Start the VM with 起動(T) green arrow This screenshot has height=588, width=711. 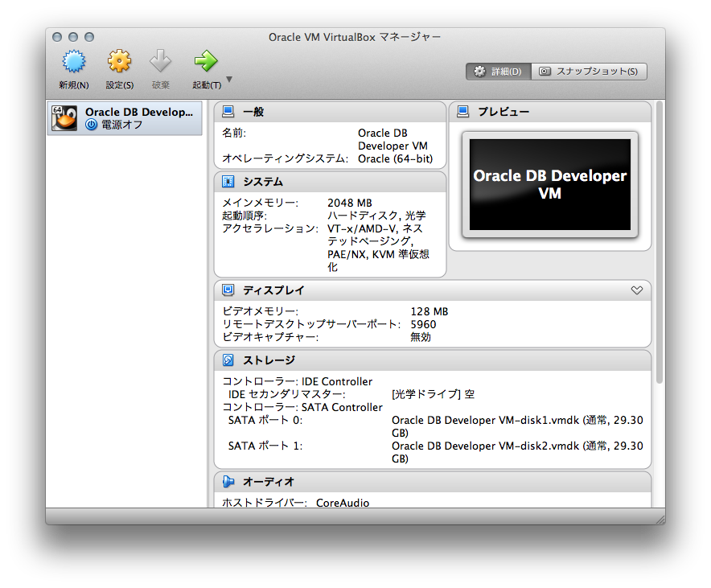click(x=206, y=62)
